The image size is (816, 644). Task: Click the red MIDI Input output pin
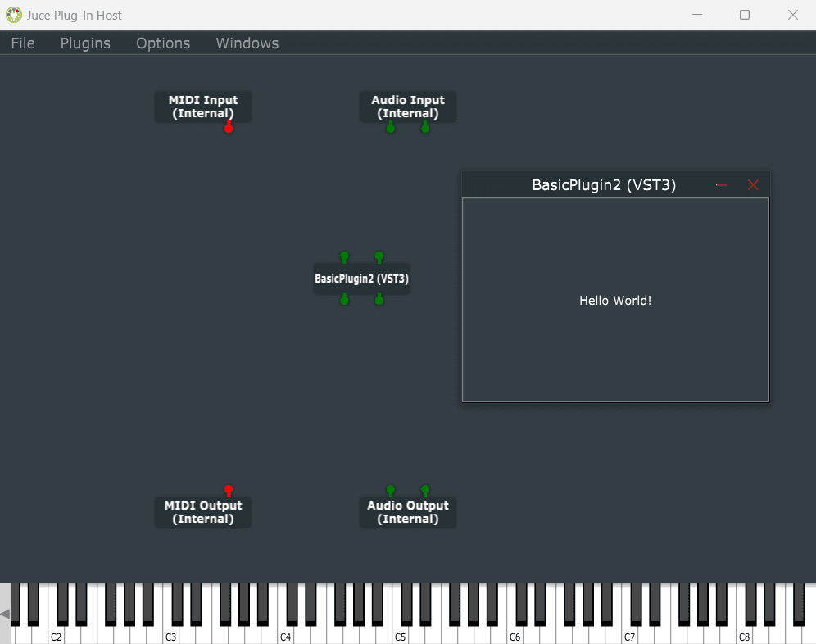coord(229,128)
